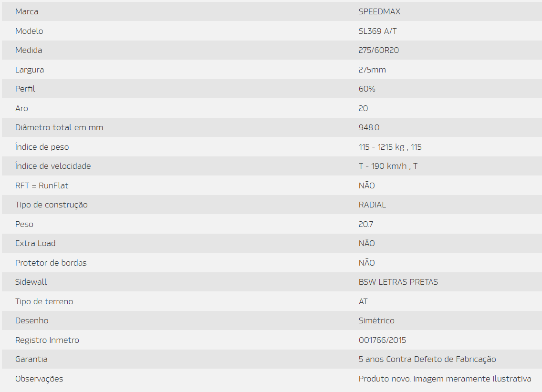The height and width of the screenshot is (392, 542).
Task: Click the Protetor de bordas label
Action: coord(51,263)
